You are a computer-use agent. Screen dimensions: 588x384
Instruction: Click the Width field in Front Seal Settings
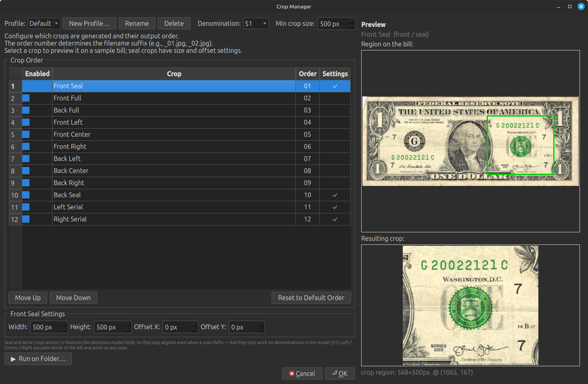pos(49,327)
